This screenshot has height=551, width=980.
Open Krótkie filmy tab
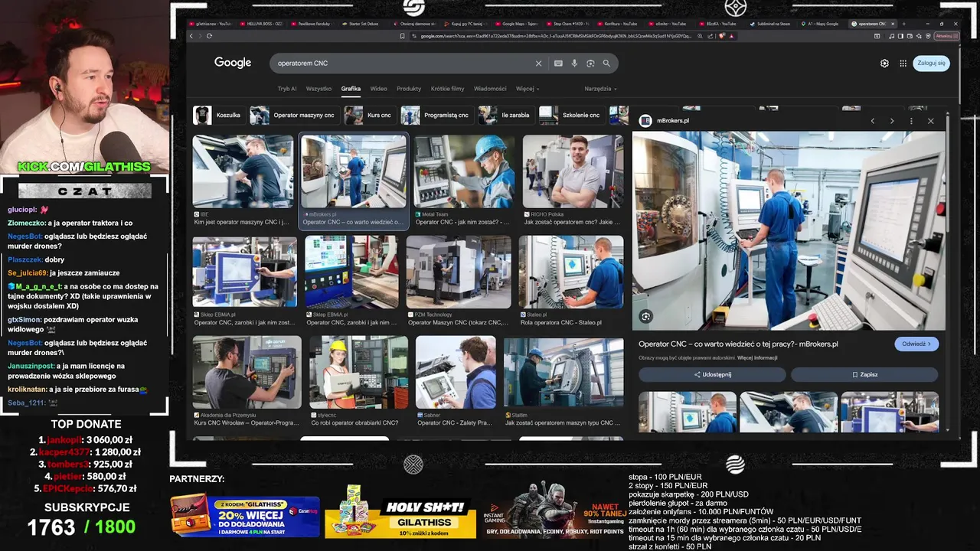pos(447,89)
